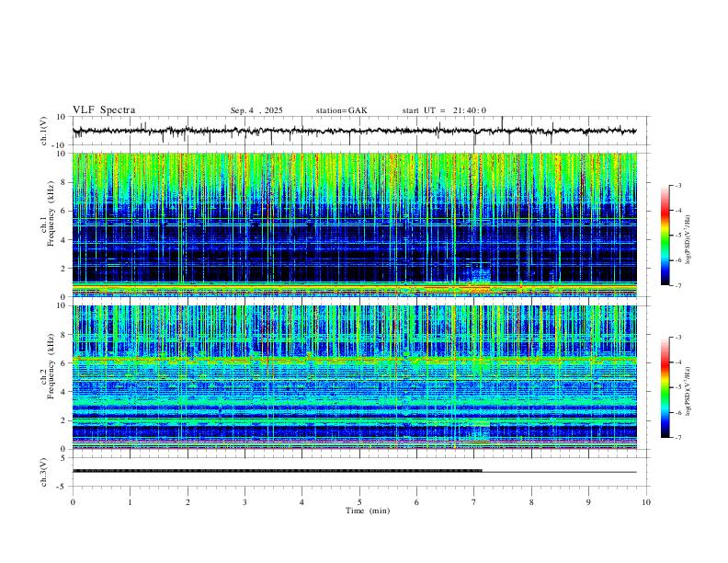The width and height of the screenshot is (728, 563).
Task: Click the ch.1 color scale bar
Action: 665,236
